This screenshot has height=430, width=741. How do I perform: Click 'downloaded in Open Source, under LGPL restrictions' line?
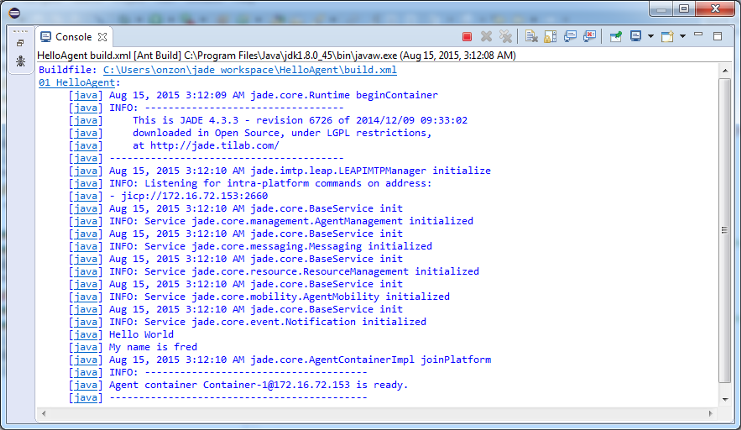pyautogui.click(x=282, y=133)
